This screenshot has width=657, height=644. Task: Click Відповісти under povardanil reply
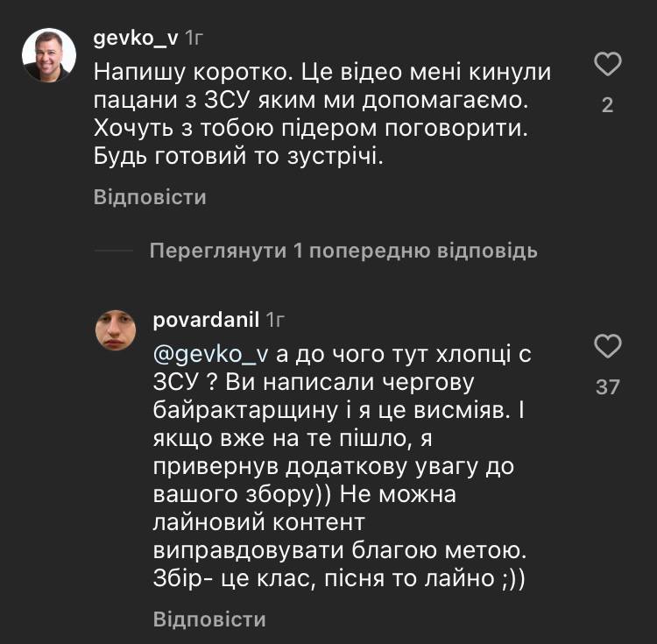pyautogui.click(x=209, y=619)
